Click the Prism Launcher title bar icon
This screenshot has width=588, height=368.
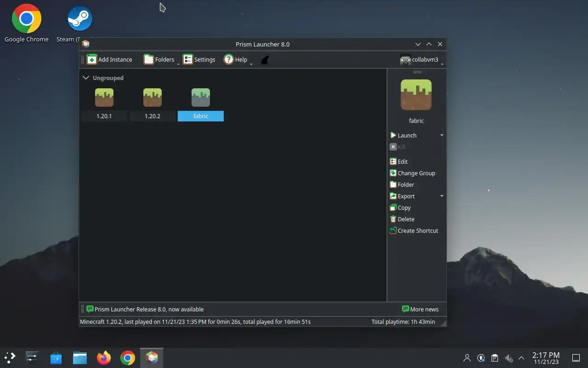pyautogui.click(x=85, y=44)
